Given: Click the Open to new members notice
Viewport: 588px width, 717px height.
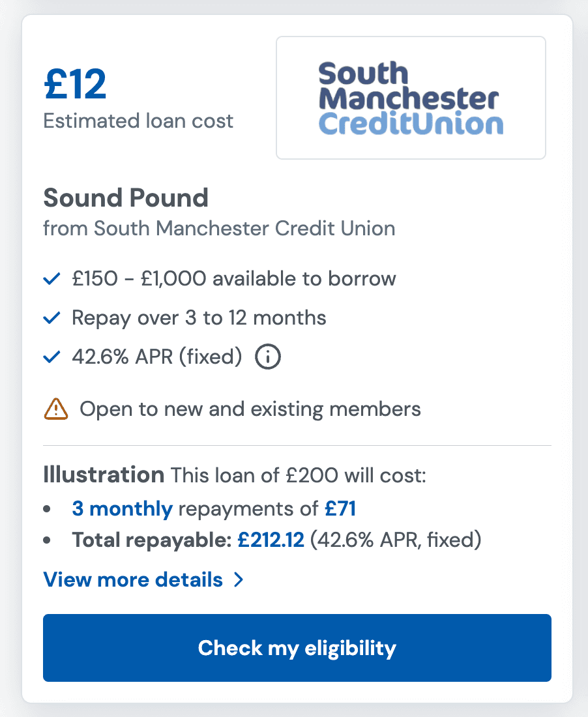Looking at the screenshot, I should (250, 409).
